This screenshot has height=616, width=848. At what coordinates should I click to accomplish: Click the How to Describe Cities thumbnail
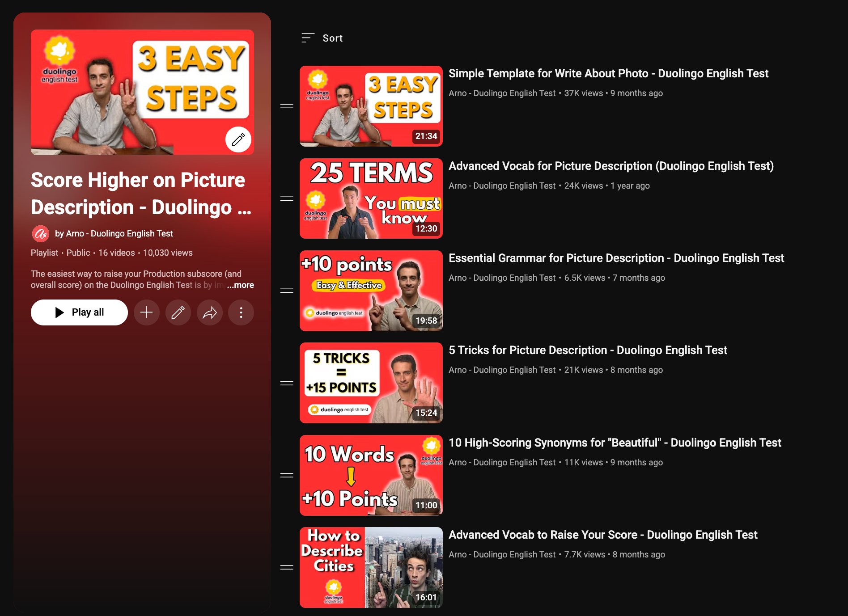[371, 567]
